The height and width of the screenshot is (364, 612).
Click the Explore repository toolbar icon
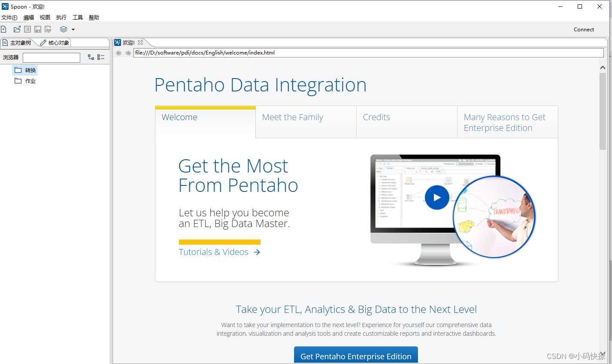coord(27,29)
